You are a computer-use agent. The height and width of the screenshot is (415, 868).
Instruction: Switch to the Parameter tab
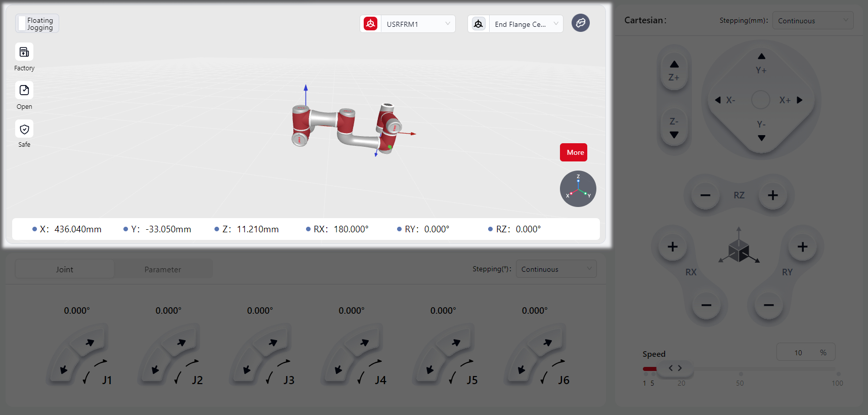click(x=162, y=269)
